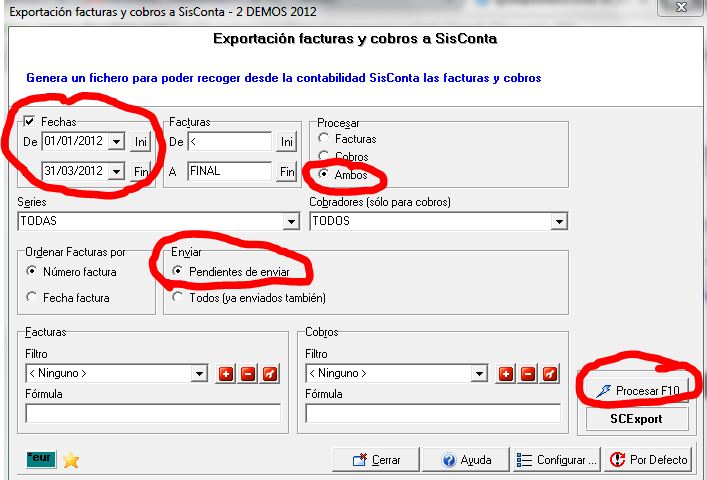This screenshot has height=480, width=707.
Task: Open end date 31/03/2012 dropdown arrow
Action: click(116, 171)
